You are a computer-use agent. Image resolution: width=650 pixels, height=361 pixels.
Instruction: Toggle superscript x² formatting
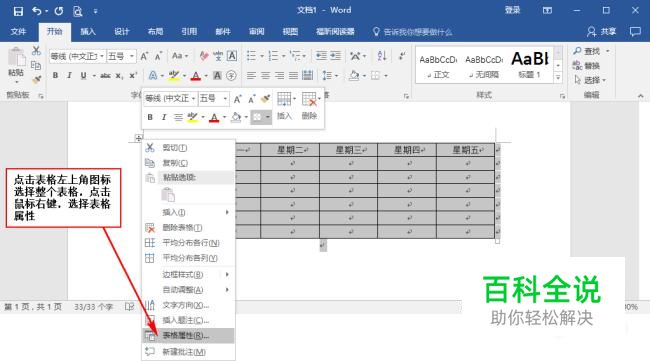point(133,75)
